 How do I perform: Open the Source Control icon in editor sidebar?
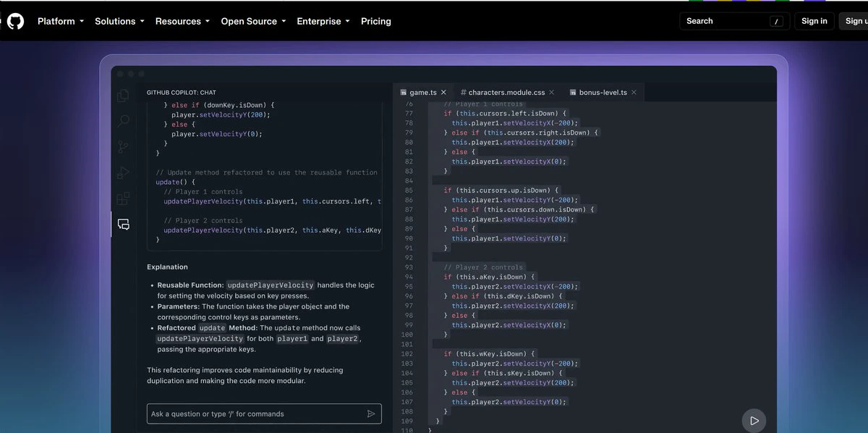[124, 147]
